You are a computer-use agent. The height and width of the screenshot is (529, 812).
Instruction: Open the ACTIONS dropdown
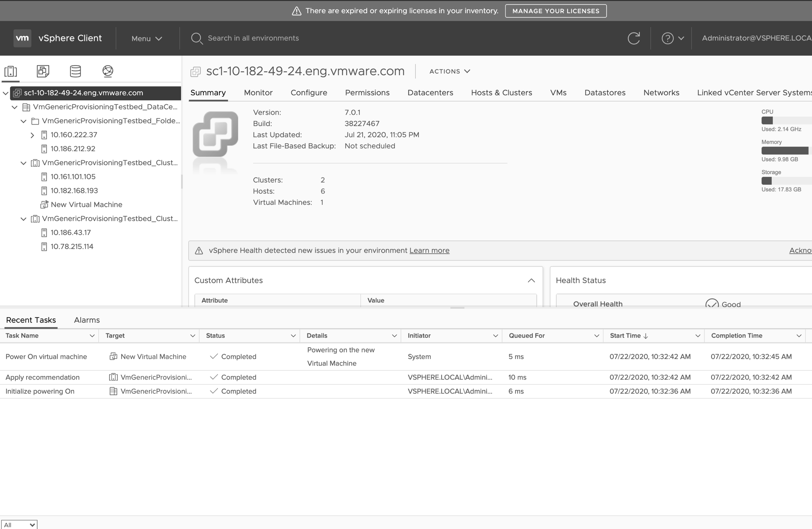pos(450,71)
